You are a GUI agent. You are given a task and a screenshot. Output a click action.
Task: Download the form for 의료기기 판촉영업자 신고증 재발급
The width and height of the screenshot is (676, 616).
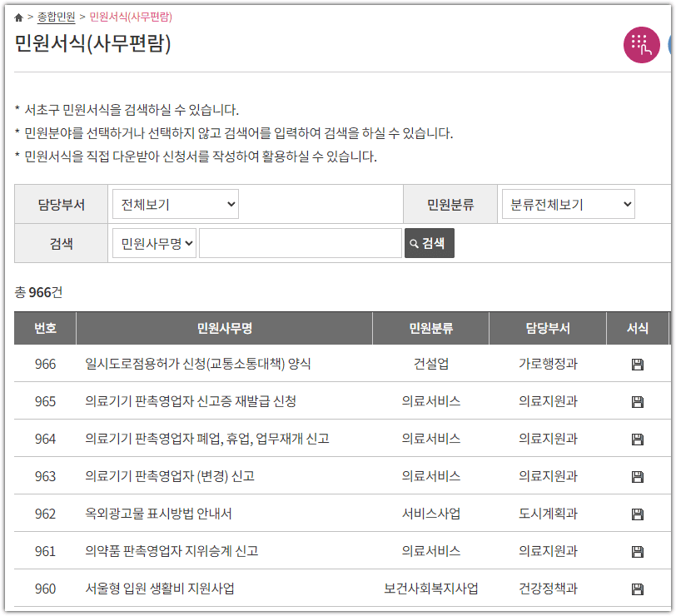point(637,401)
